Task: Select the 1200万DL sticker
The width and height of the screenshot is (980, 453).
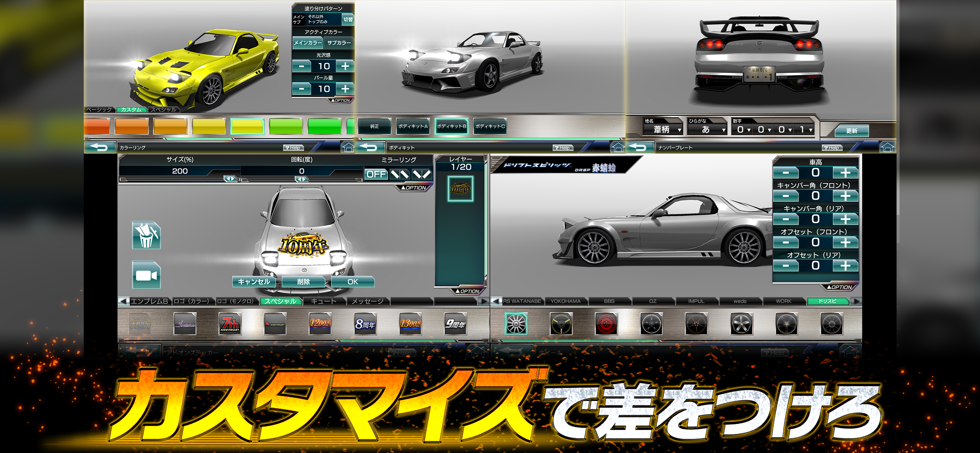Action: click(320, 324)
